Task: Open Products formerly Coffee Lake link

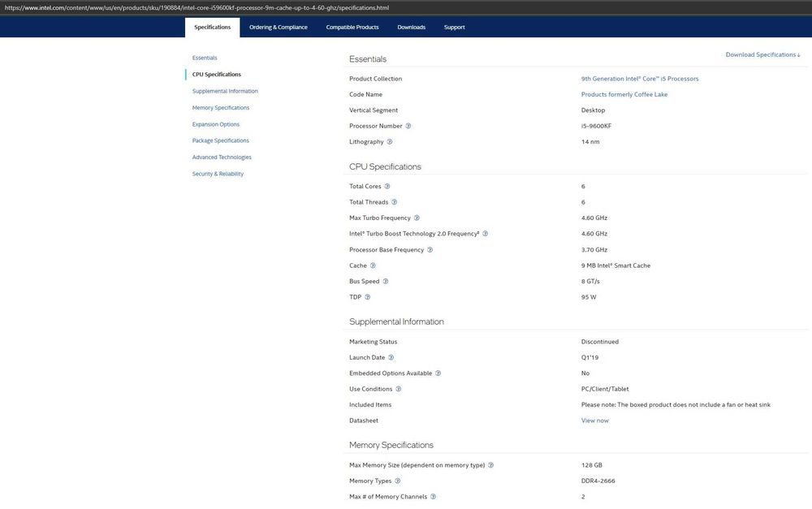Action: click(x=624, y=94)
